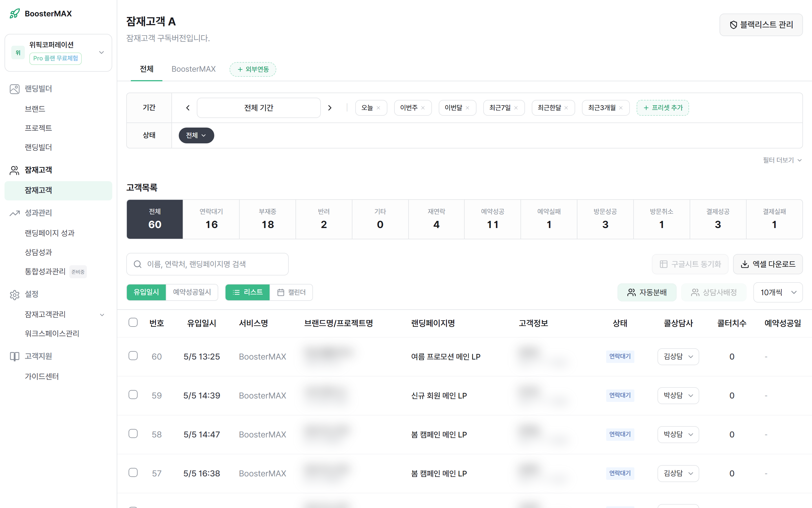Screen dimensions: 812x508
Task: Check the row 57 checkbox
Action: click(133, 473)
